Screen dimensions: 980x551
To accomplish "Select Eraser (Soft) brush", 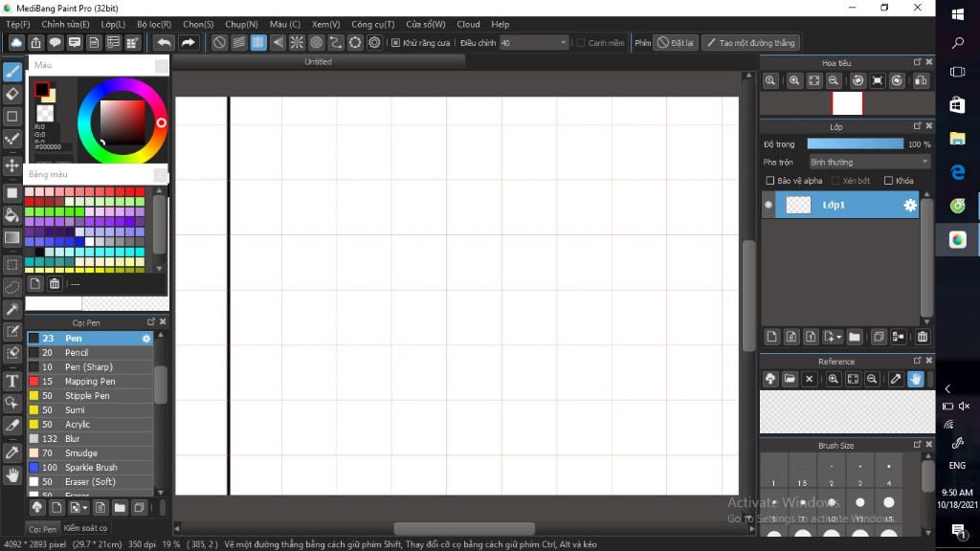I will 90,482.
